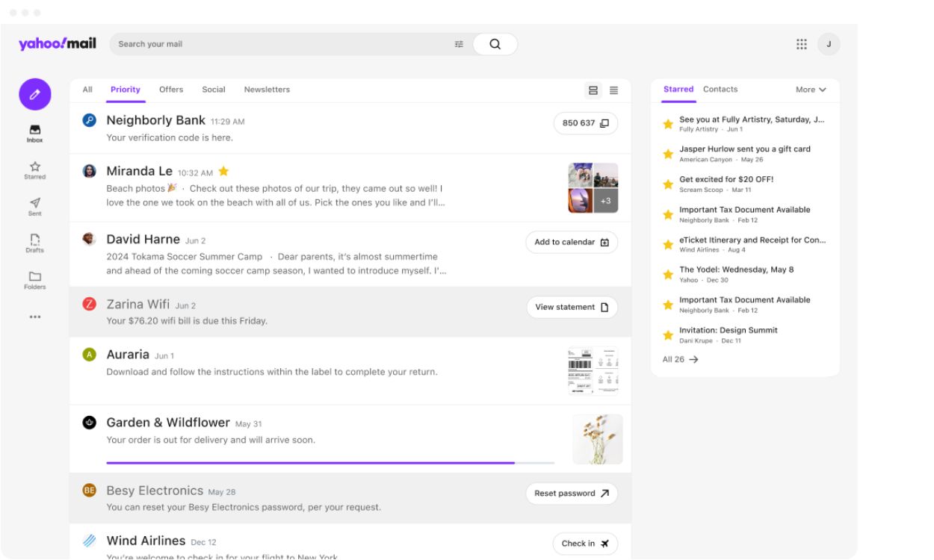Image resolution: width=934 pixels, height=560 pixels.
Task: Click Add to calendar for the soccer camp
Action: pos(571,242)
